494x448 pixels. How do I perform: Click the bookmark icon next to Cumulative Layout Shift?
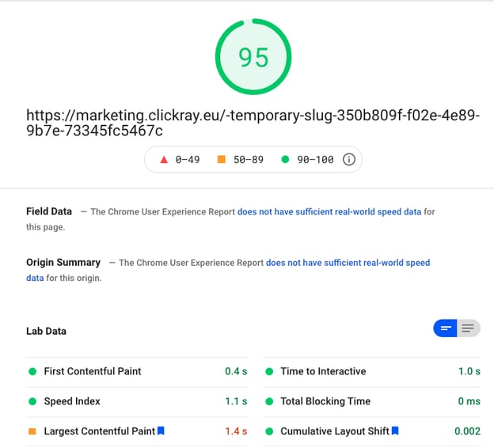395,431
